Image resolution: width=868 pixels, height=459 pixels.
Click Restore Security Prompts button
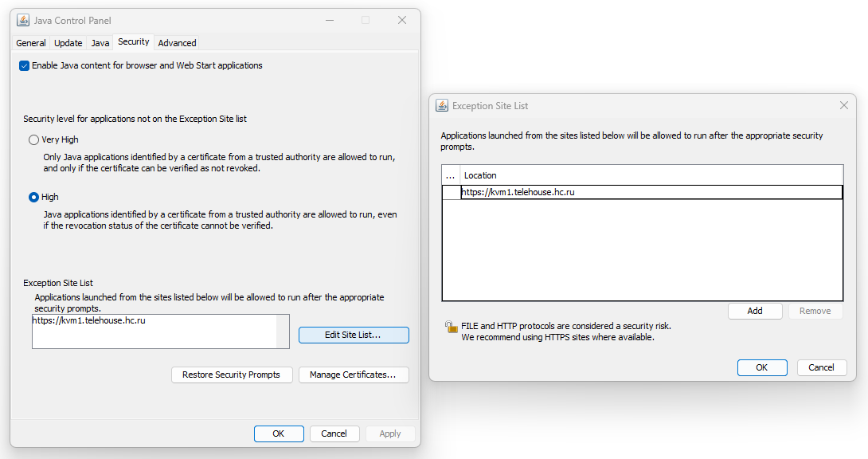(232, 375)
